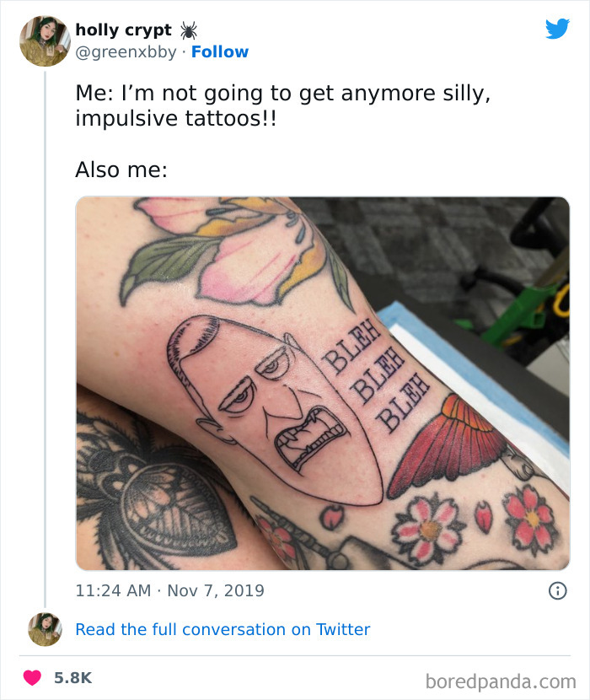Click the holly crypt display name
Image resolution: width=590 pixels, height=700 pixels.
click(x=123, y=30)
